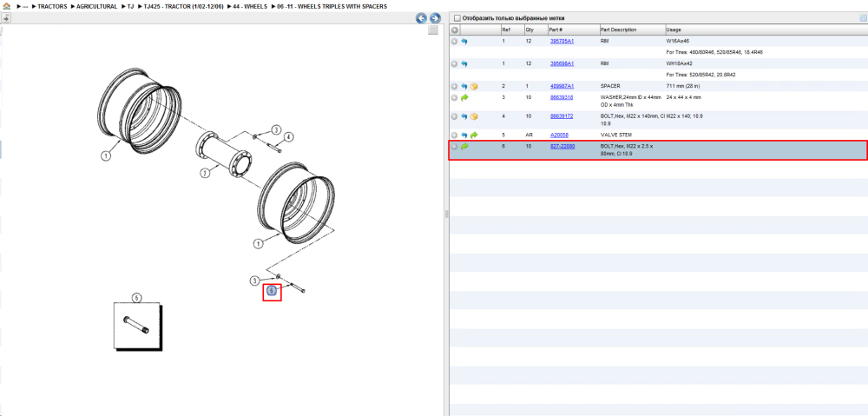
Task: Click the bolt inset thumbnail image
Action: point(137,325)
